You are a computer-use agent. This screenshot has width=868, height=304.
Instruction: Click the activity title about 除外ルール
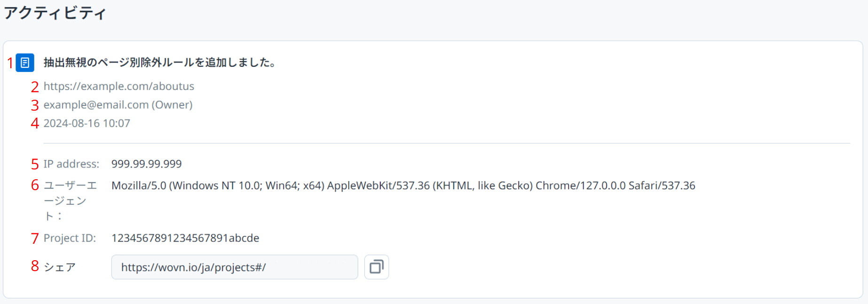coord(159,63)
